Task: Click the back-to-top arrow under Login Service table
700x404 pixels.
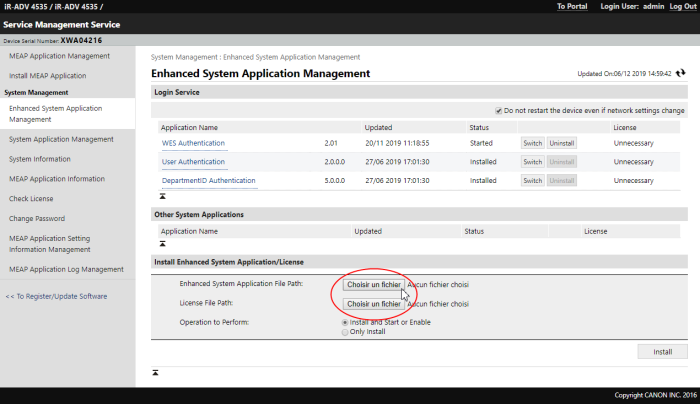Action: point(162,196)
